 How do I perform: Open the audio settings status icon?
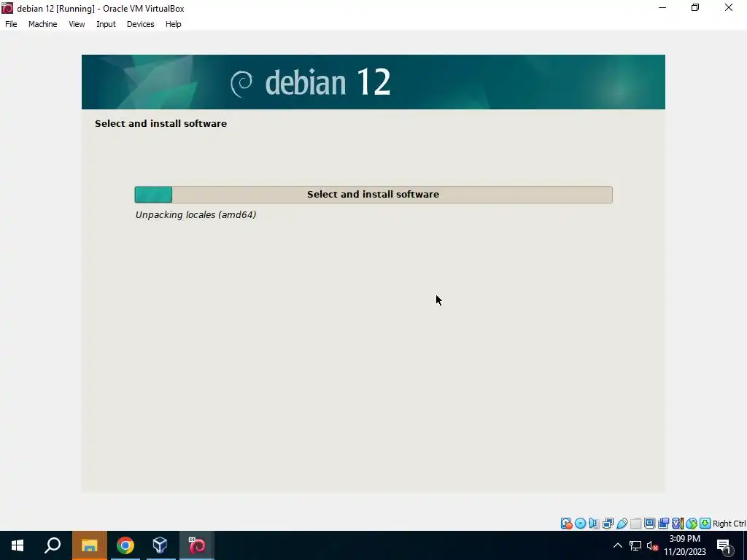coord(594,524)
